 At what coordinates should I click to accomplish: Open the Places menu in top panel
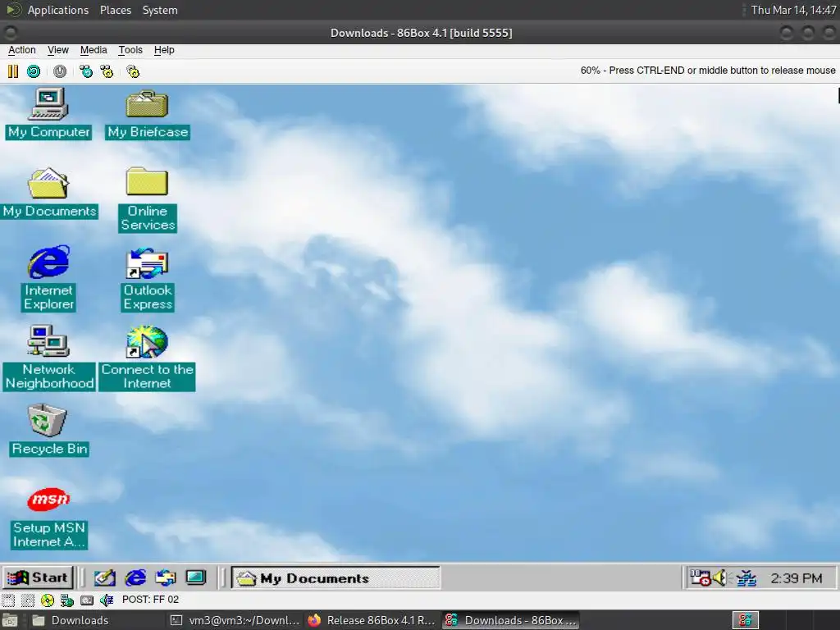point(116,10)
